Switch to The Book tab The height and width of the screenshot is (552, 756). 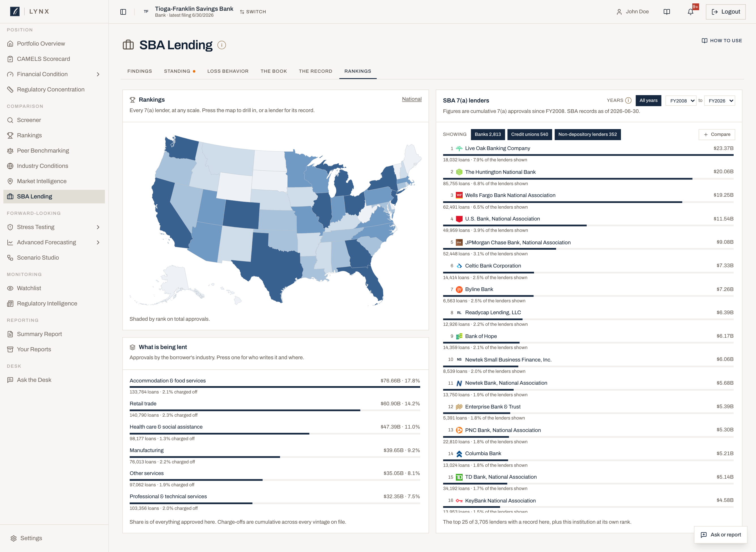274,71
